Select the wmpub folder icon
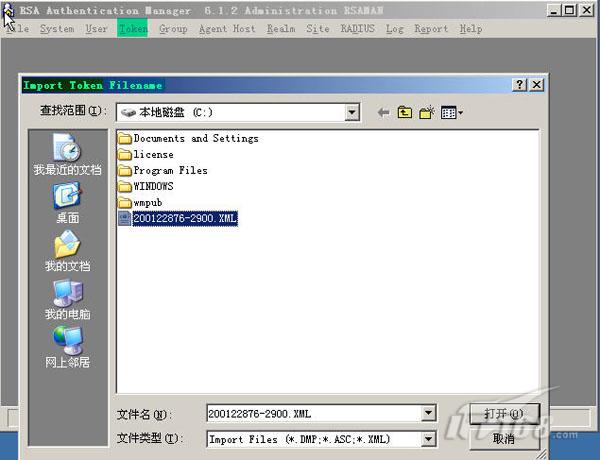Viewport: 600px width, 460px height. click(x=125, y=202)
